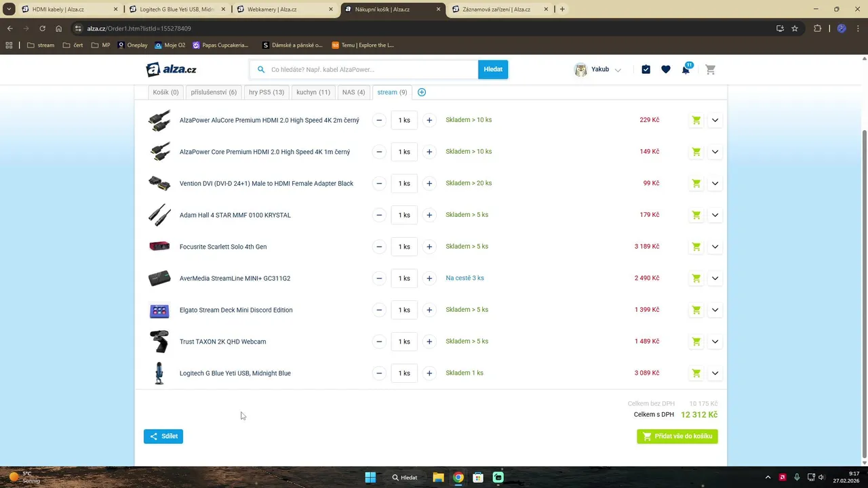Increase quantity of Logitech Blue Yeti
The height and width of the screenshot is (488, 868).
(429, 373)
